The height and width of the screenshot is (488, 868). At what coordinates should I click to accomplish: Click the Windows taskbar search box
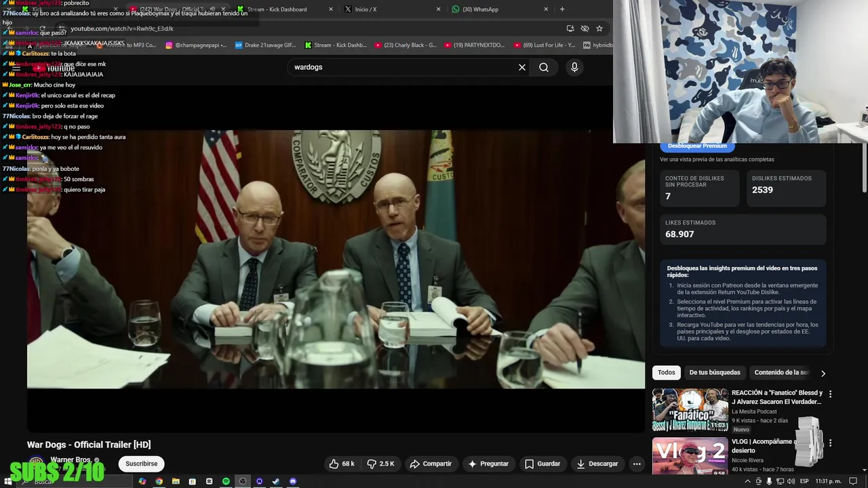(x=75, y=481)
